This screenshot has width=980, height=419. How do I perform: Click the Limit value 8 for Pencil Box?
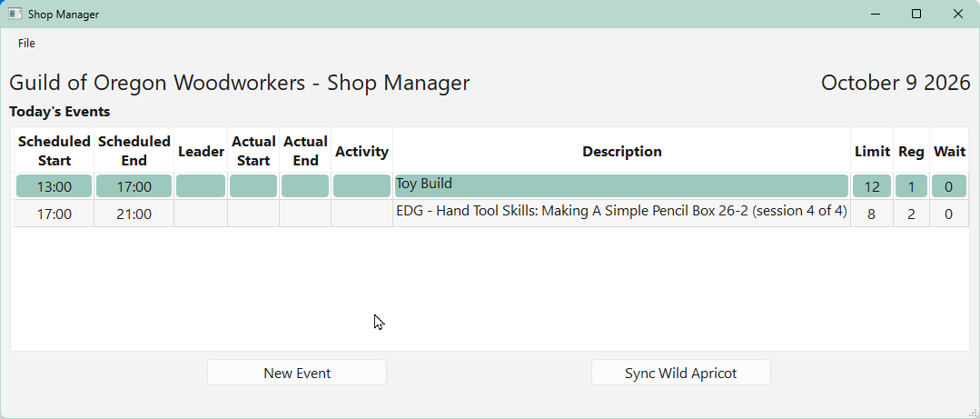pos(871,214)
